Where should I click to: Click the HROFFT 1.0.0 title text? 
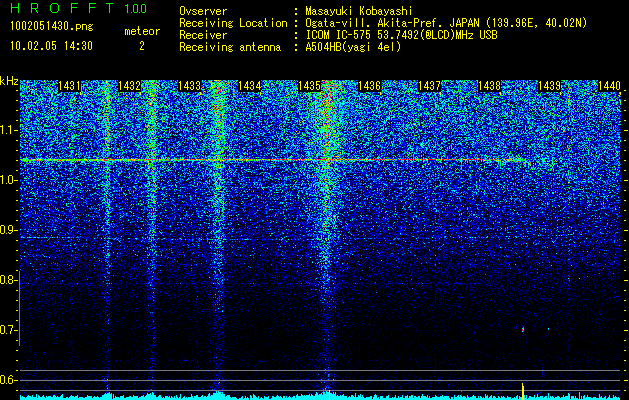click(79, 8)
